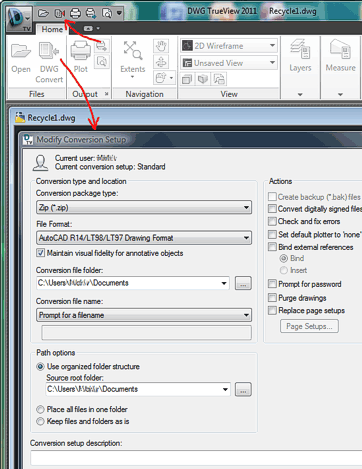Expand the File Format dropdown
The height and width of the screenshot is (469, 362).
(x=144, y=238)
